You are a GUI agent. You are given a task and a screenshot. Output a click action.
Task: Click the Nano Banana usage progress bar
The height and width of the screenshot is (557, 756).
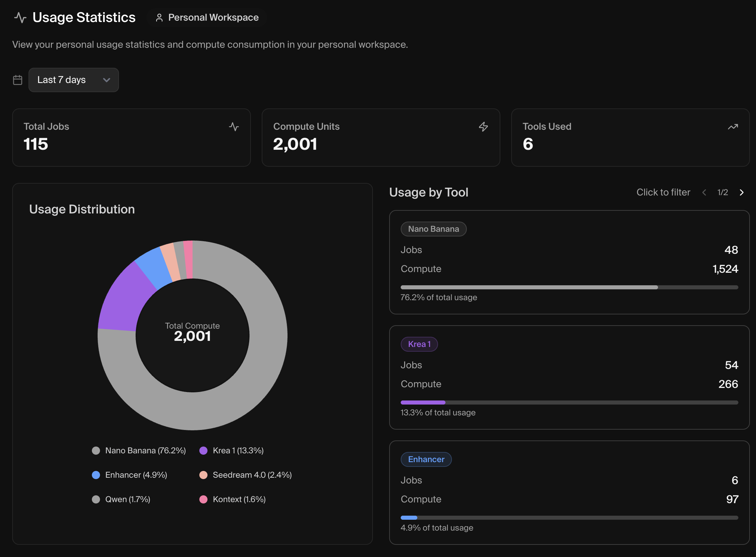tap(569, 287)
